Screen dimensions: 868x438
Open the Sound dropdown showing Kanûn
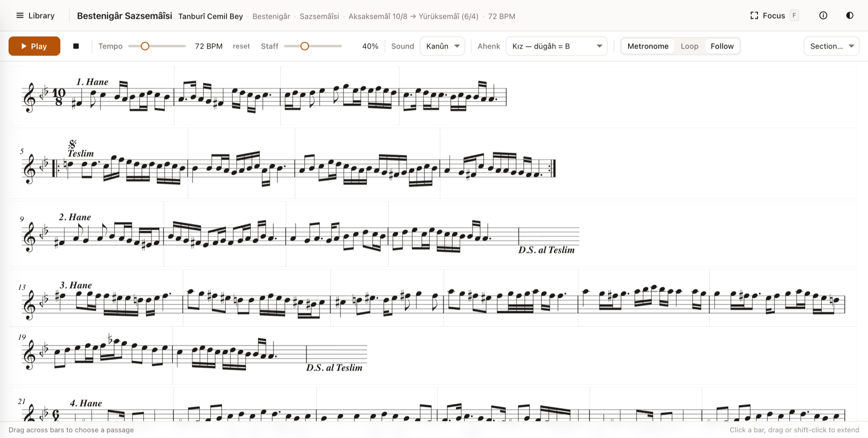[x=442, y=46]
